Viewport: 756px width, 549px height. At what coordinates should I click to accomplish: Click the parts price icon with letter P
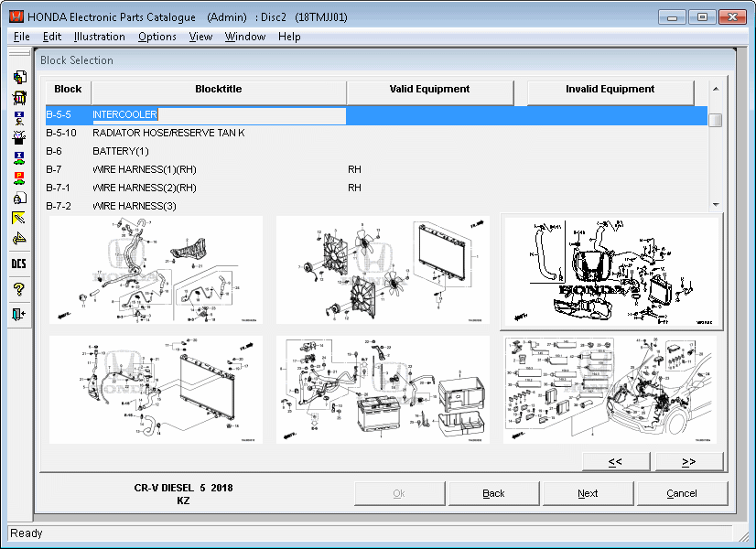pos(19,178)
